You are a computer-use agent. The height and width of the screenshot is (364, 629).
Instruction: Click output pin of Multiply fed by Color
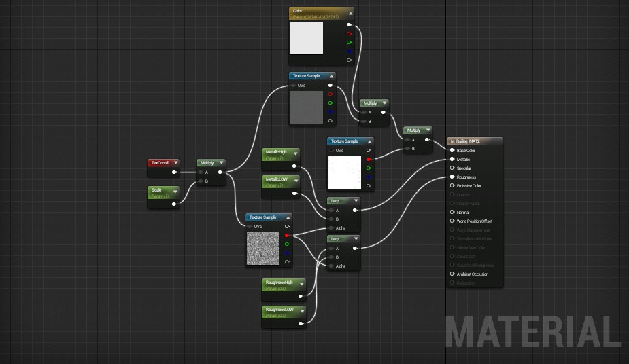[x=384, y=113]
